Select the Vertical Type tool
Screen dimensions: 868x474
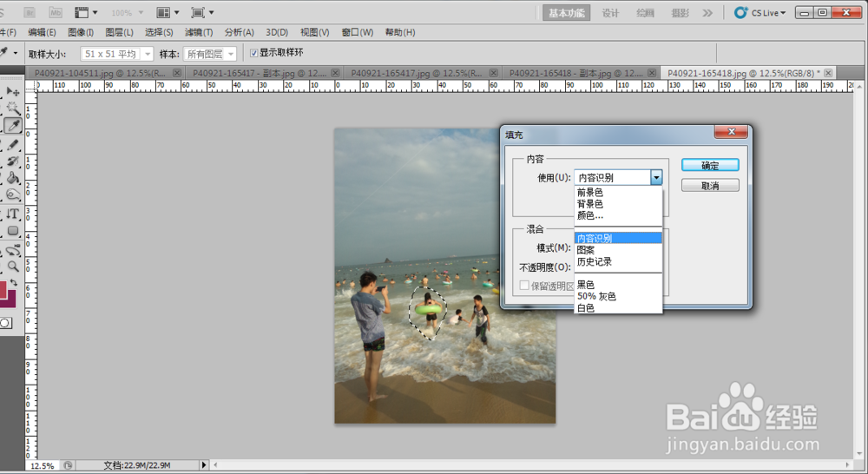click(13, 214)
